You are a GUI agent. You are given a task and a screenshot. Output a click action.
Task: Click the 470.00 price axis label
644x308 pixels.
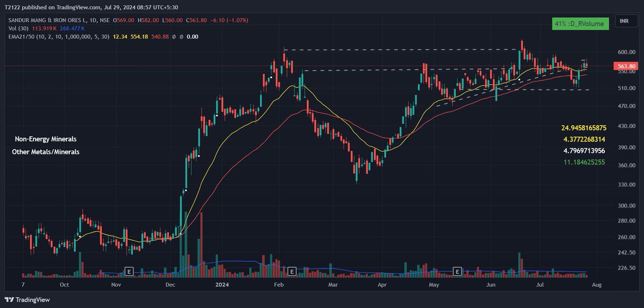pos(626,106)
